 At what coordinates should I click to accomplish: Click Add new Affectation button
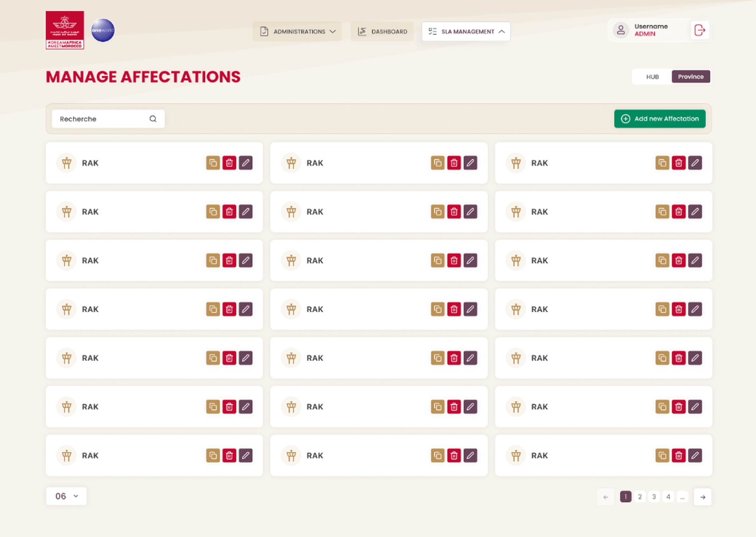tap(660, 119)
